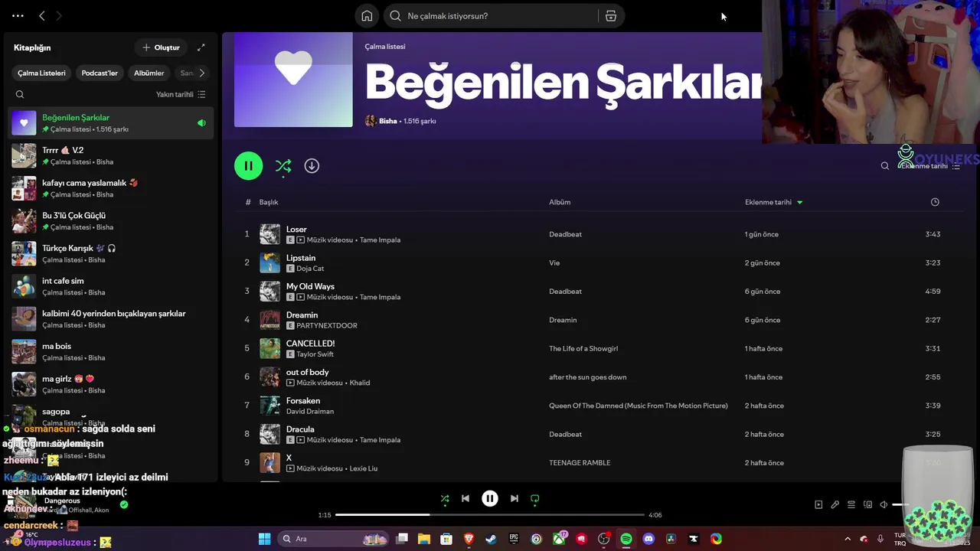Toggle repeat in the player bar
The image size is (980, 551).
point(535,499)
